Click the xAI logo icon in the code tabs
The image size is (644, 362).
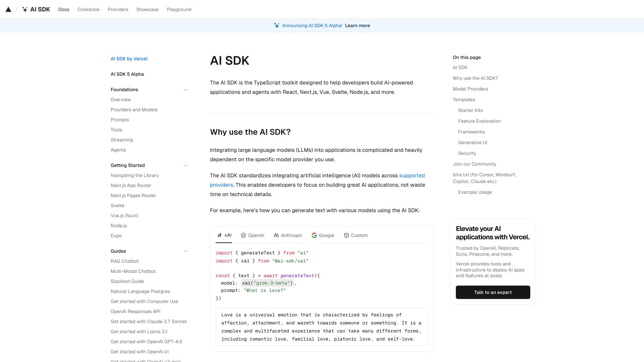tap(219, 235)
